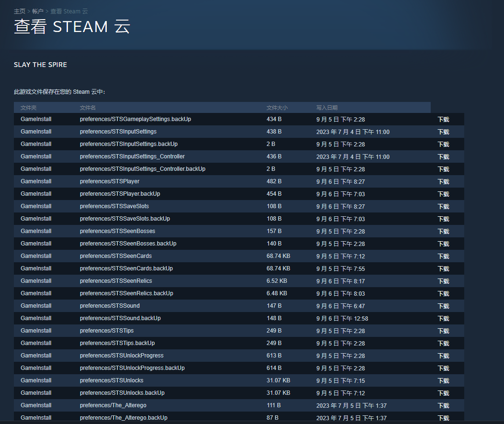The width and height of the screenshot is (504, 424).
Task: Select the 68.74 KB size of STSSeenCards
Action: click(278, 256)
